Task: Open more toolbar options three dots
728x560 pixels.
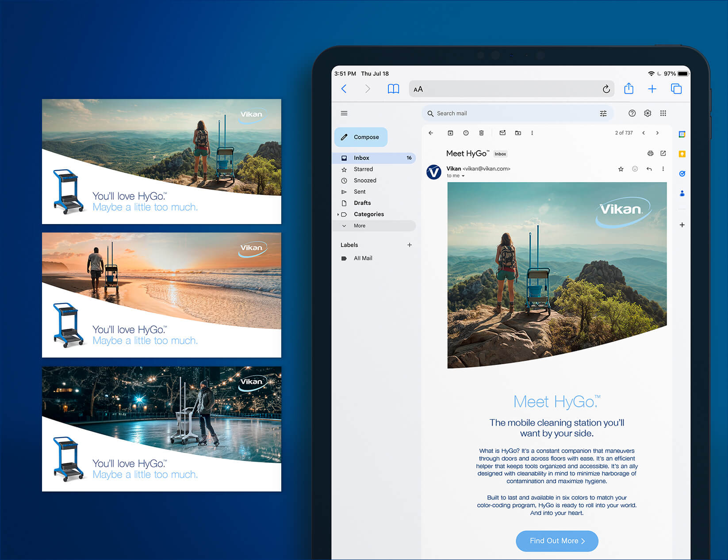Action: [532, 133]
